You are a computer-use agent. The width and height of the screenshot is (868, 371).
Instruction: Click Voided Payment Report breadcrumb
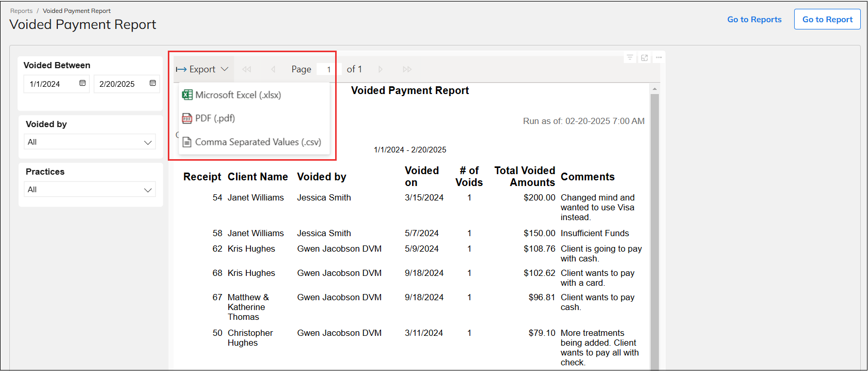pos(76,11)
